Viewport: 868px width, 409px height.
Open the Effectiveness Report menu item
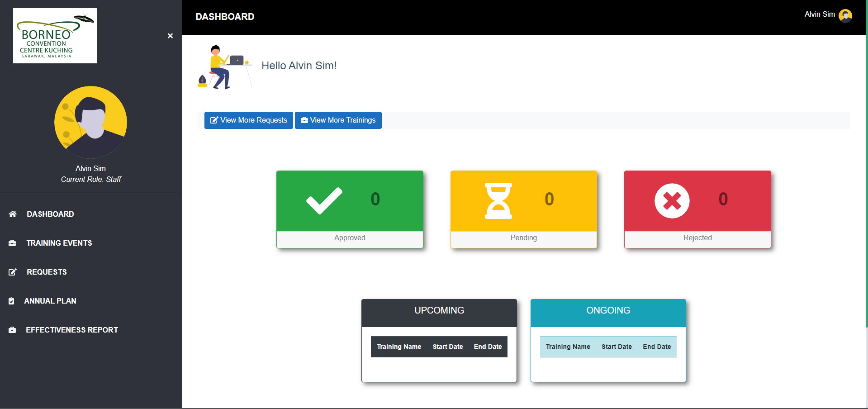pos(71,330)
